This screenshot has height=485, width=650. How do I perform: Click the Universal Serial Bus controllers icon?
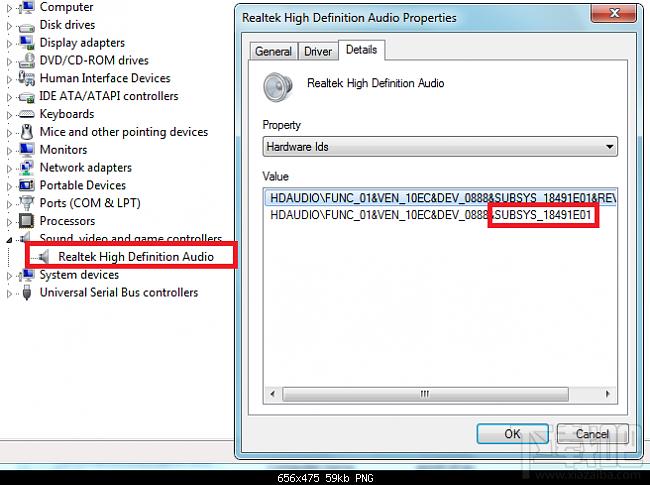click(27, 292)
